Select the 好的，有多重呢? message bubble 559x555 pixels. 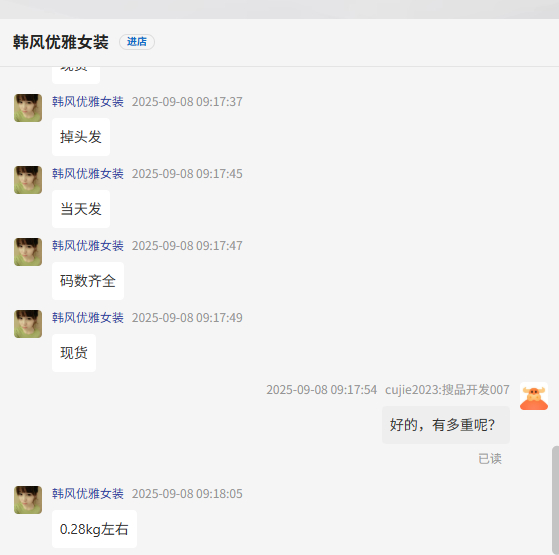click(x=446, y=425)
